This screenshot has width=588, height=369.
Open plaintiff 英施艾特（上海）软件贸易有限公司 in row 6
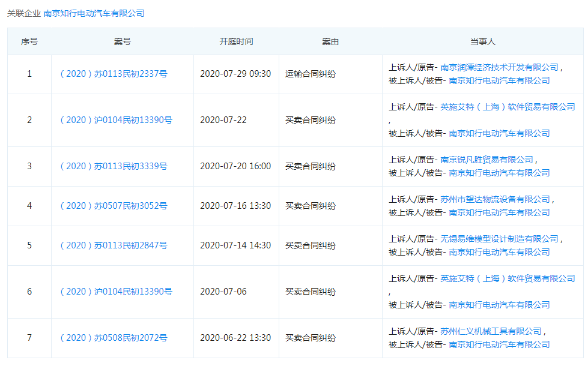click(x=508, y=279)
